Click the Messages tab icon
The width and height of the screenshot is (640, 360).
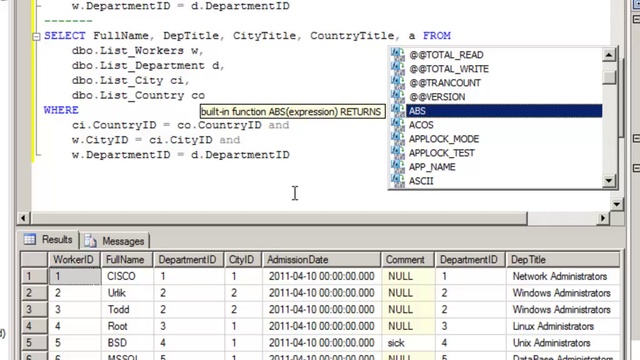(x=90, y=241)
